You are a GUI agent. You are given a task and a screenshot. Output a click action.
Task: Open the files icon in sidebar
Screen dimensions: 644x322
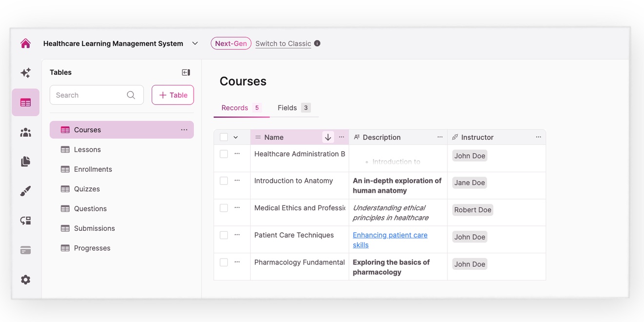tap(25, 161)
